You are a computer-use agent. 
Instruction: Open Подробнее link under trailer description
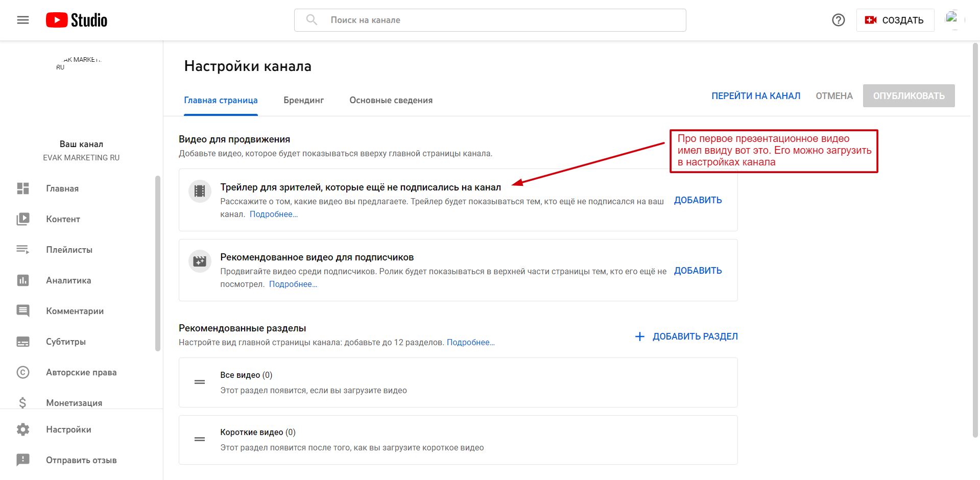[273, 214]
